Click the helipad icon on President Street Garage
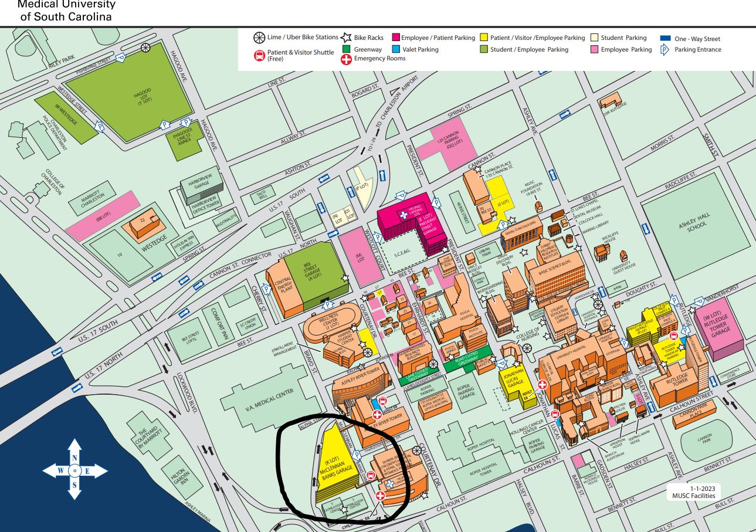This screenshot has width=756, height=532. coord(404,216)
